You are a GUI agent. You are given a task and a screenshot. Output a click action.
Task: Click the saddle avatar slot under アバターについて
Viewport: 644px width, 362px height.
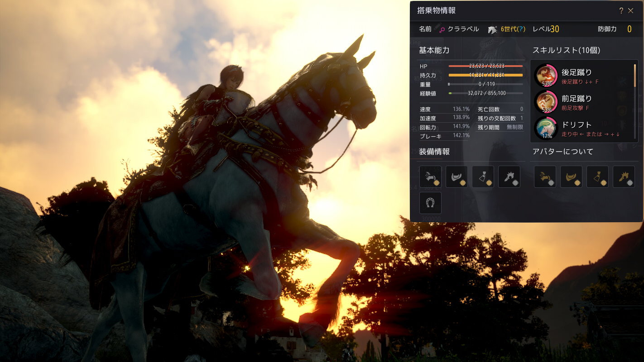click(x=571, y=176)
